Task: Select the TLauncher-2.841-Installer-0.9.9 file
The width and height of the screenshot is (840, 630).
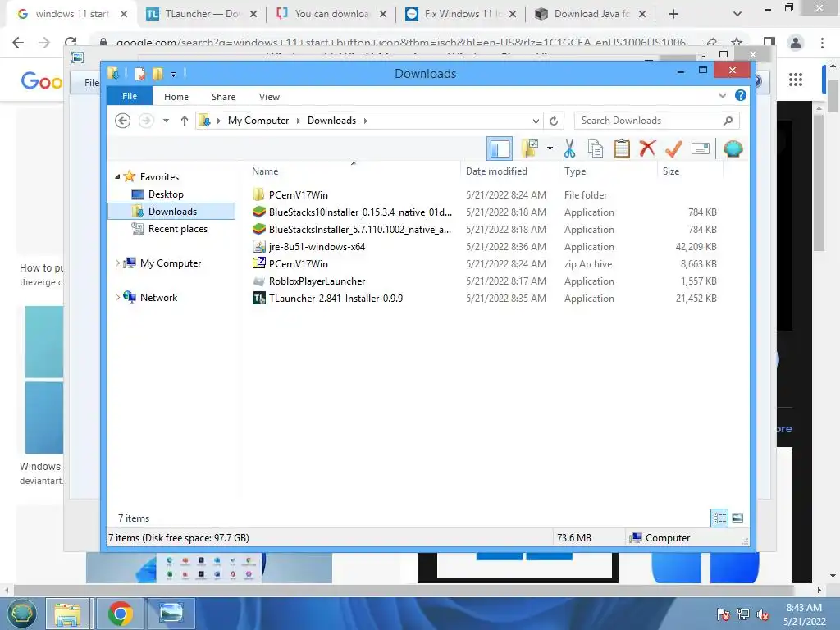Action: coord(484,299)
